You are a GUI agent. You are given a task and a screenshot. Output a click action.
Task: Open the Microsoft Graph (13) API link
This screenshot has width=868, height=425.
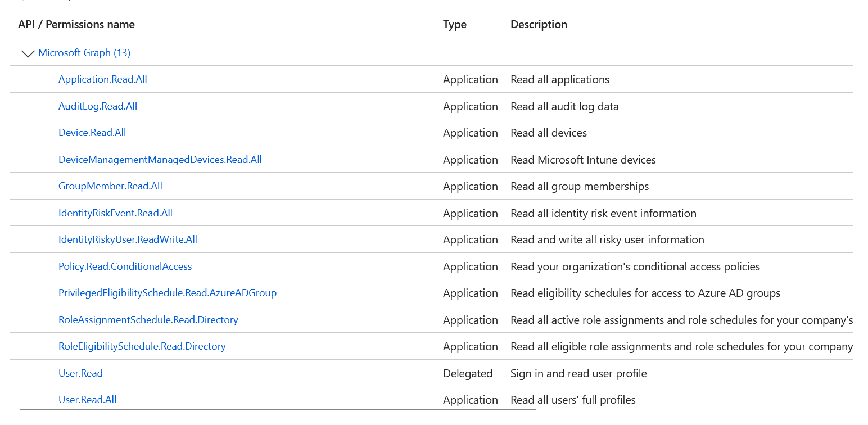[84, 53]
